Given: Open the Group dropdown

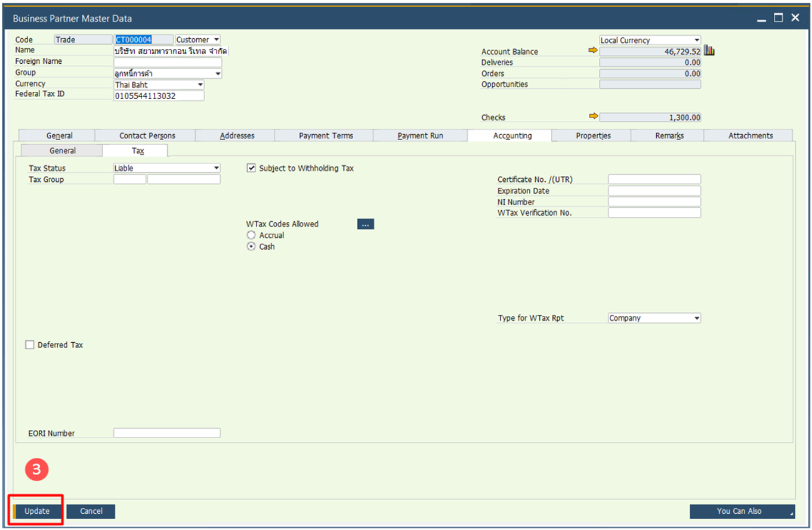Looking at the screenshot, I should (168, 73).
